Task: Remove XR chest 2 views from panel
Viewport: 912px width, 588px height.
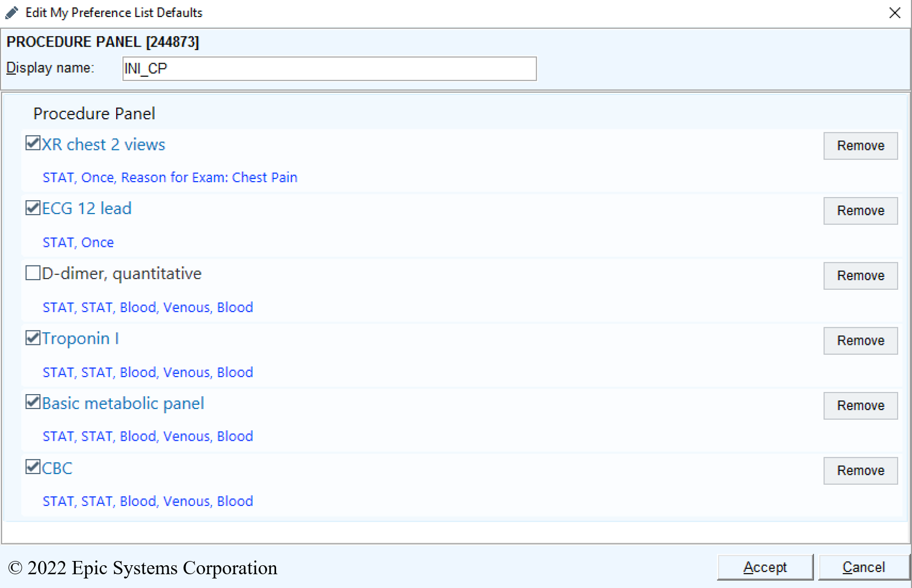Action: point(860,146)
